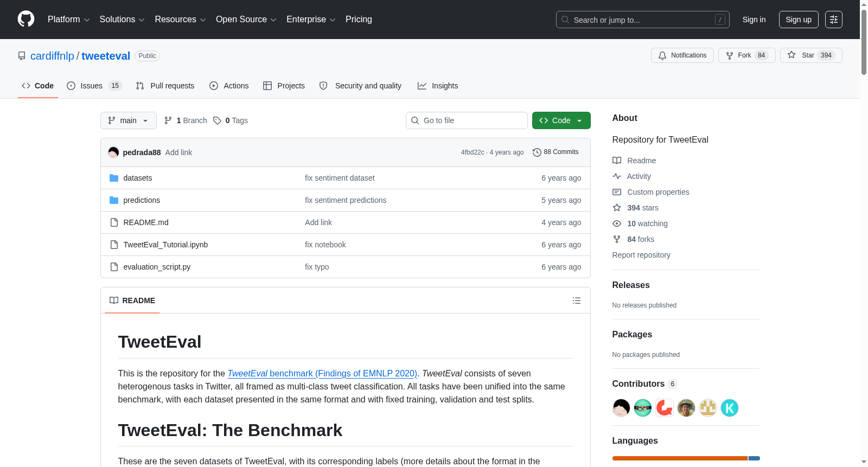Screen dimensions: 868x467
Task: View the 0 Tags link
Action: pyautogui.click(x=231, y=120)
